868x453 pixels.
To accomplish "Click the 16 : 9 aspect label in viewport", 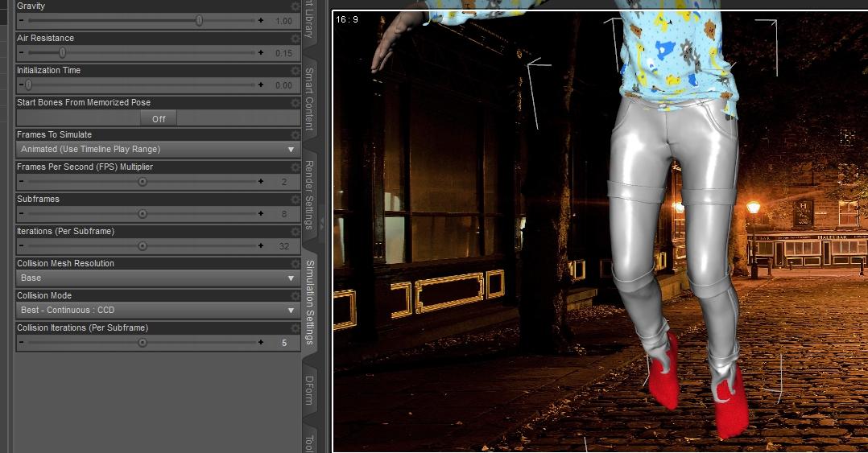I will 347,19.
